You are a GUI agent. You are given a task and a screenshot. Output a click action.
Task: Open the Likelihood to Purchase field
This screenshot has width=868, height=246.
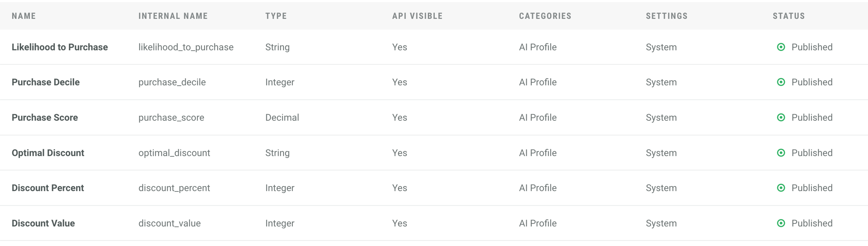click(60, 47)
